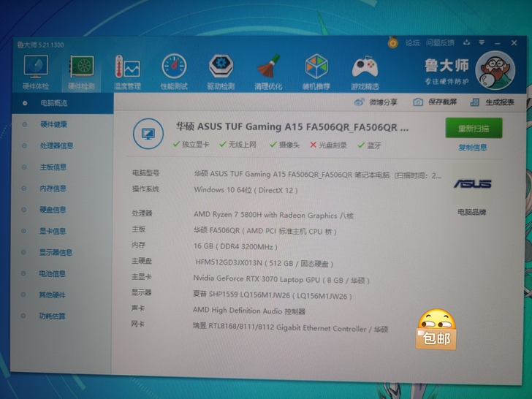
Task: Click HFM512GD3JX013N disk text
Action: pyautogui.click(x=265, y=263)
